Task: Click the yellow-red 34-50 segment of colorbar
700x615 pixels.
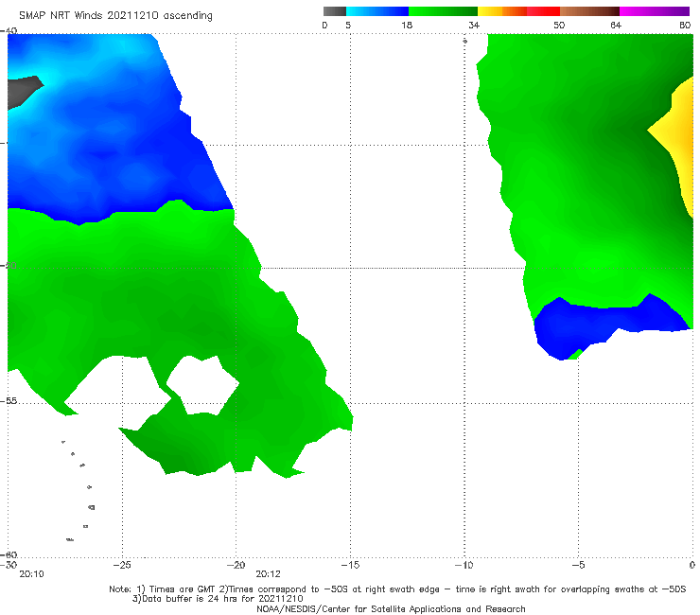Action: click(x=518, y=11)
